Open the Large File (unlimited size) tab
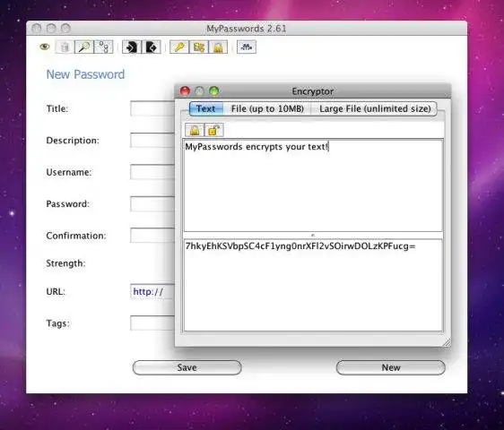The height and width of the screenshot is (430, 504). 375,109
